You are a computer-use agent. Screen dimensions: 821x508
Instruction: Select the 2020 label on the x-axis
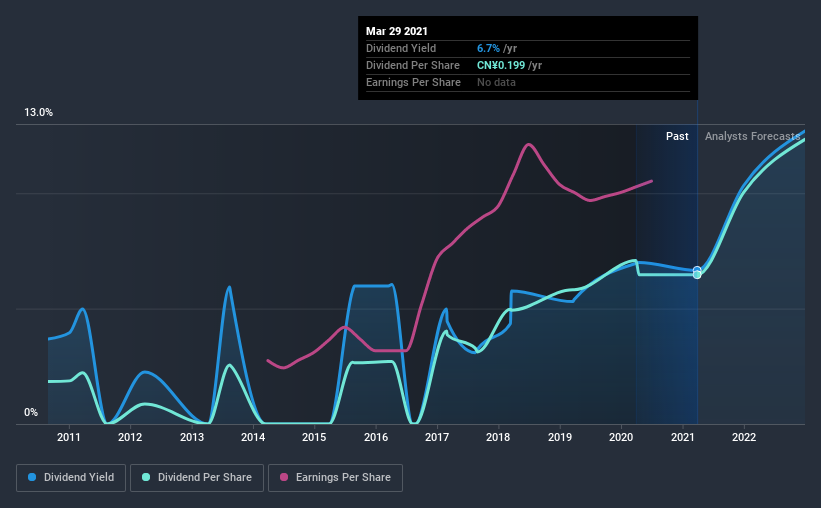621,437
